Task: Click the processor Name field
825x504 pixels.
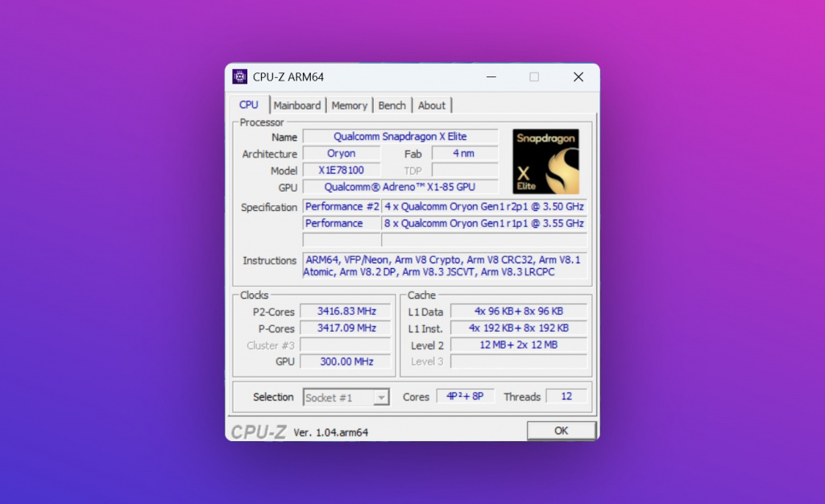Action: tap(400, 137)
